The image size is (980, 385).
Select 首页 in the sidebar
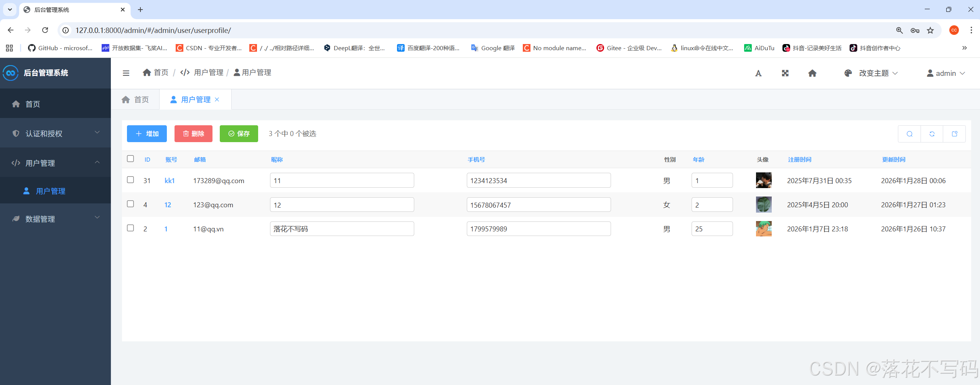(56, 104)
